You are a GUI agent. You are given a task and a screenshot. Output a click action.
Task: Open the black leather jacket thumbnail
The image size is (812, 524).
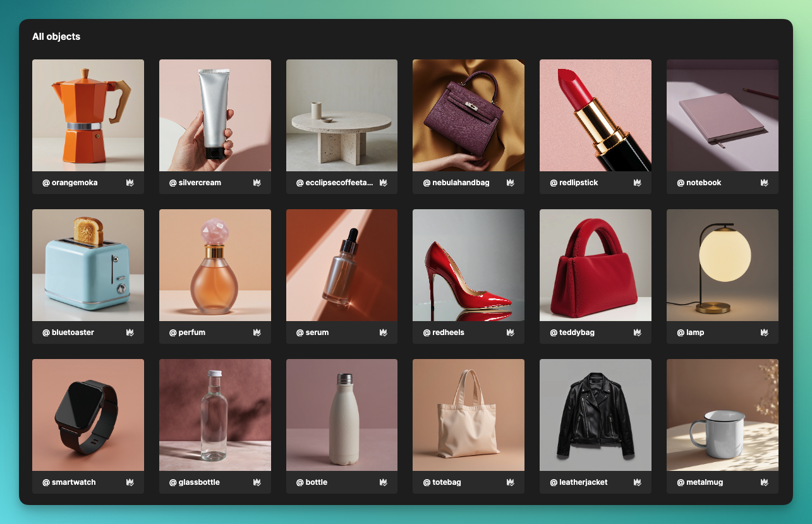point(595,415)
